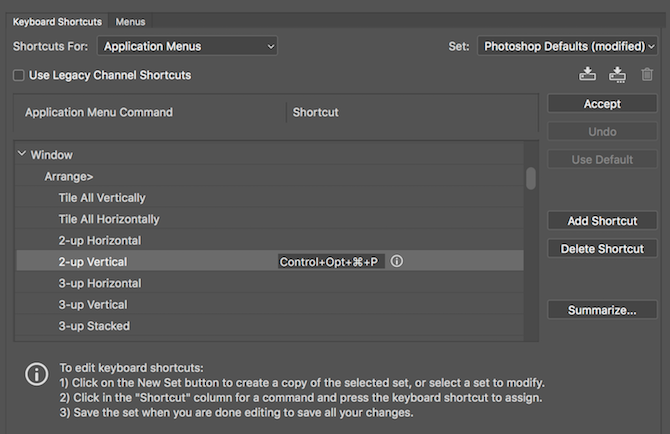
Task: Click the create new set icon
Action: click(617, 74)
